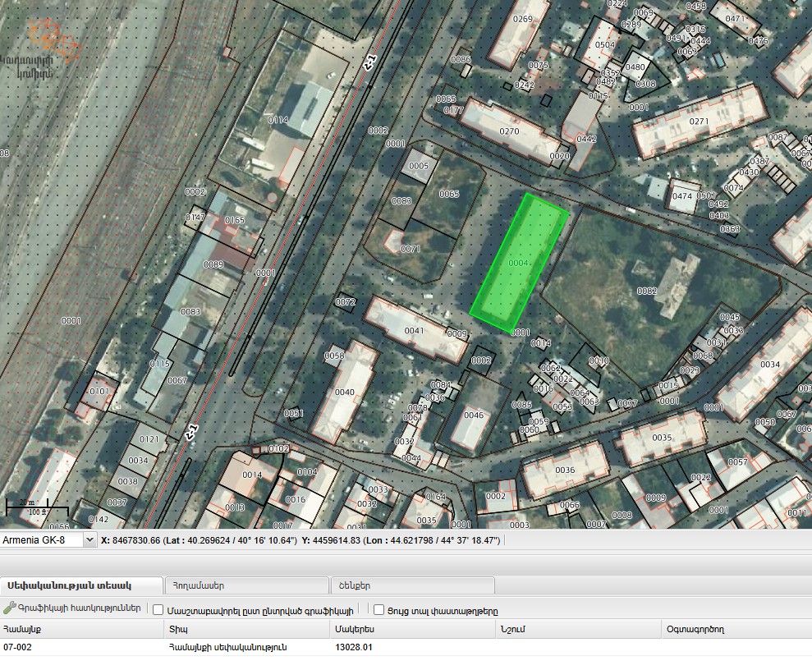Click the Մակերես column header

tap(413, 629)
